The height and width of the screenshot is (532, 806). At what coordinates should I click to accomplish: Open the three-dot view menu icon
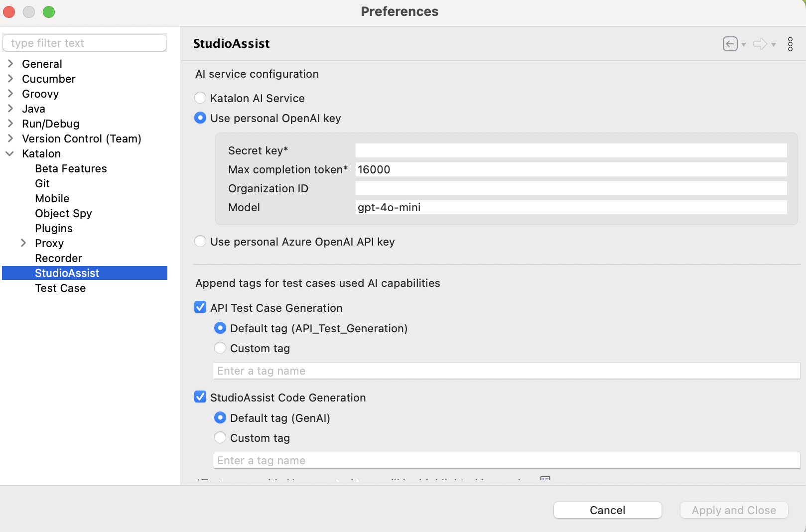790,44
